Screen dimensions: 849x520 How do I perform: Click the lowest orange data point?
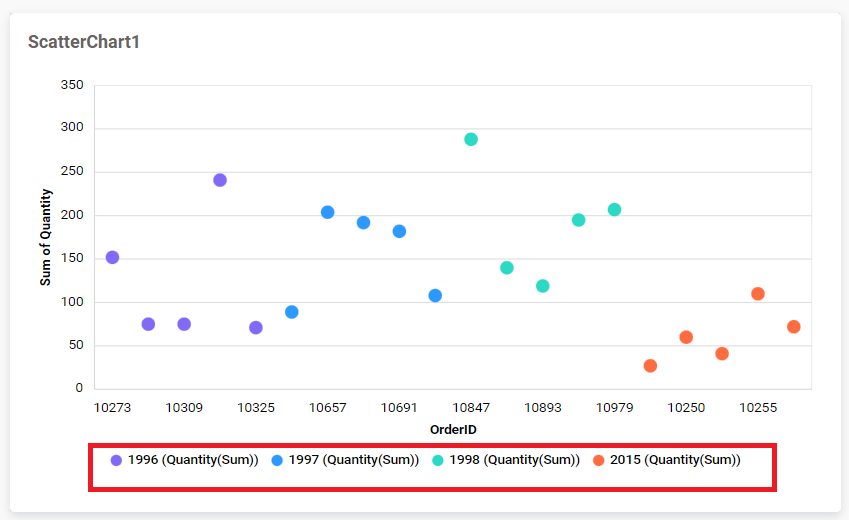[650, 366]
